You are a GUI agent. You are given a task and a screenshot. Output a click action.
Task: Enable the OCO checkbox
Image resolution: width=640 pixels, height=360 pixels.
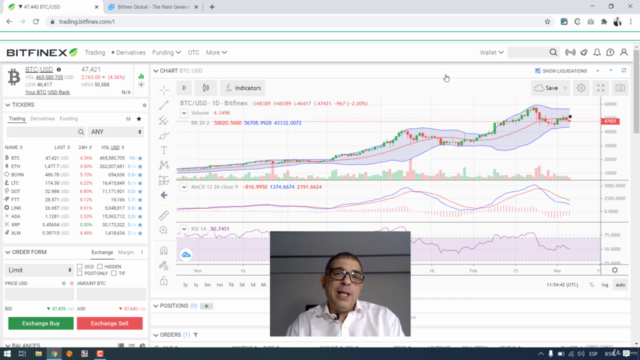pos(80,267)
